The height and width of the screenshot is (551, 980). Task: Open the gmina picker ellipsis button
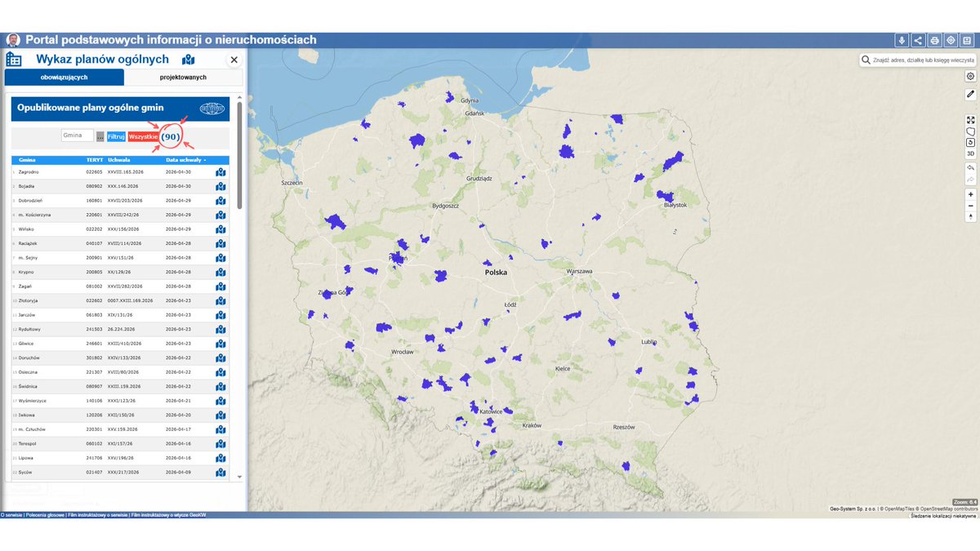tap(100, 136)
